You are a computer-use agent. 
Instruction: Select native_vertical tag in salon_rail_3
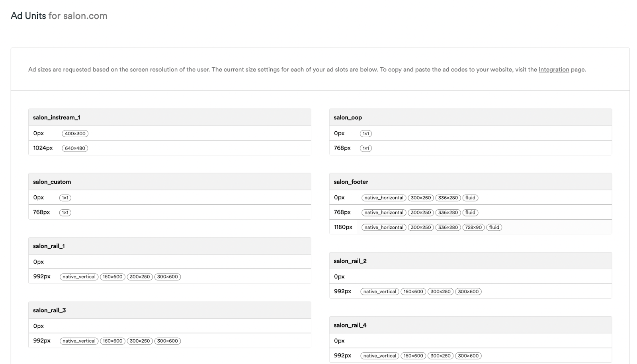(79, 341)
